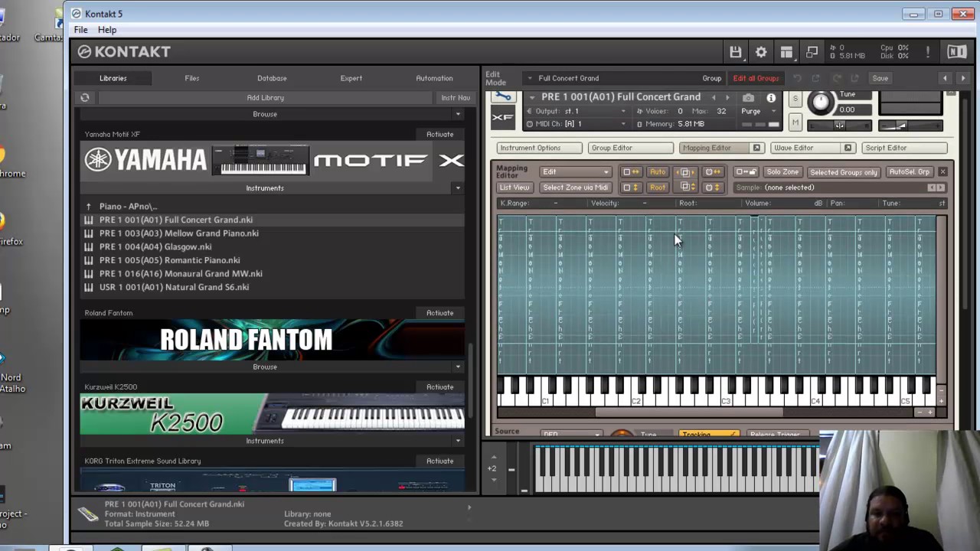
Task: Click the instrument info icon
Action: pos(771,98)
